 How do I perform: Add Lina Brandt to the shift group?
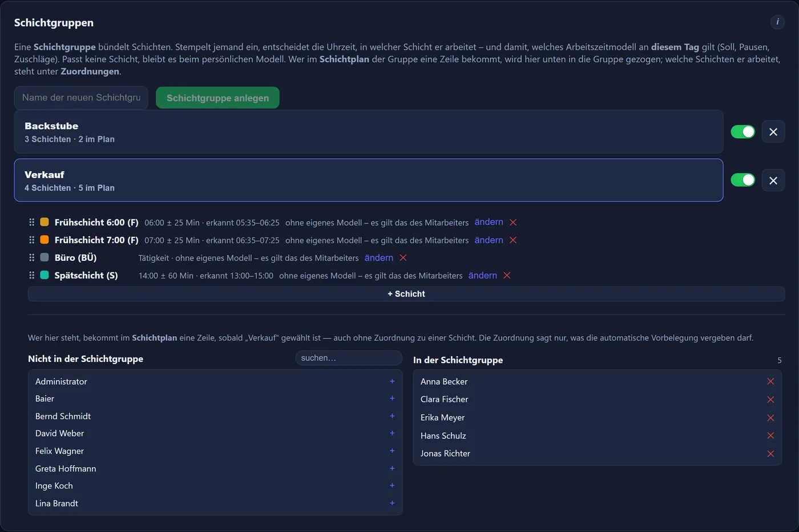tap(392, 503)
